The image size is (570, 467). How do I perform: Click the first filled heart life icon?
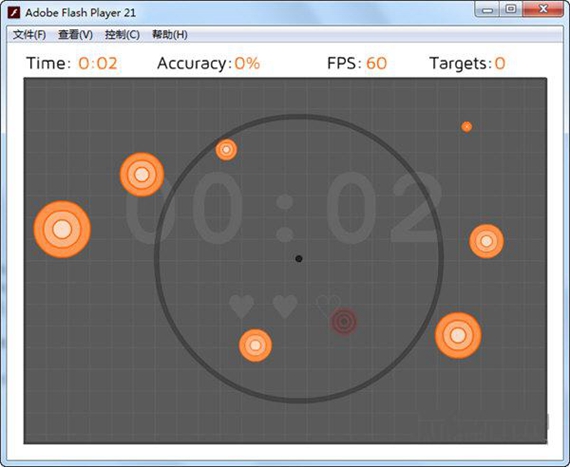pos(242,306)
